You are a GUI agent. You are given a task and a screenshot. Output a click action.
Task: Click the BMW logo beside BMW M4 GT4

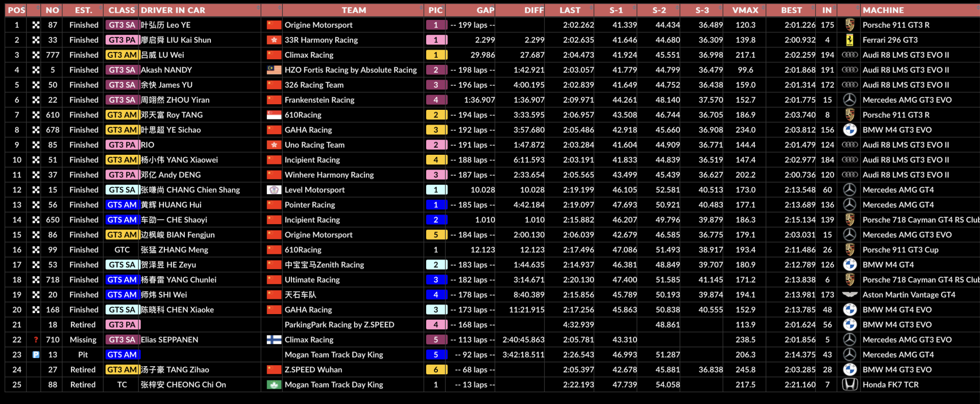tap(849, 265)
